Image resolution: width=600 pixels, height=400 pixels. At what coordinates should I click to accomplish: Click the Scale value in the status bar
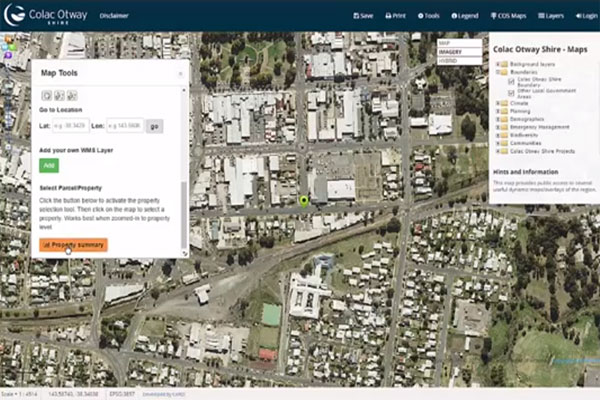(x=19, y=393)
